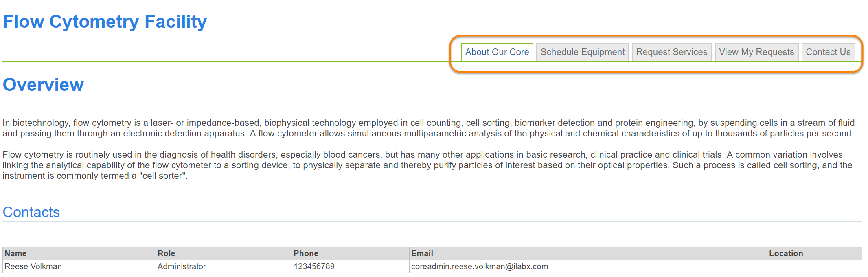868x277 pixels.
Task: Click the Phone column header
Action: pos(306,253)
